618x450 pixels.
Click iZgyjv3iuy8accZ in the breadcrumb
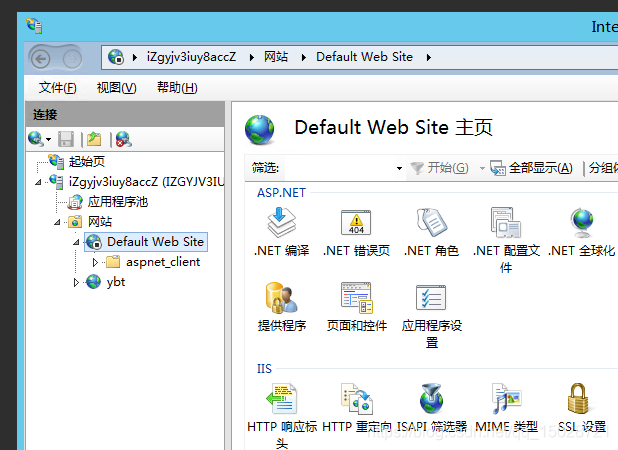[x=192, y=57]
